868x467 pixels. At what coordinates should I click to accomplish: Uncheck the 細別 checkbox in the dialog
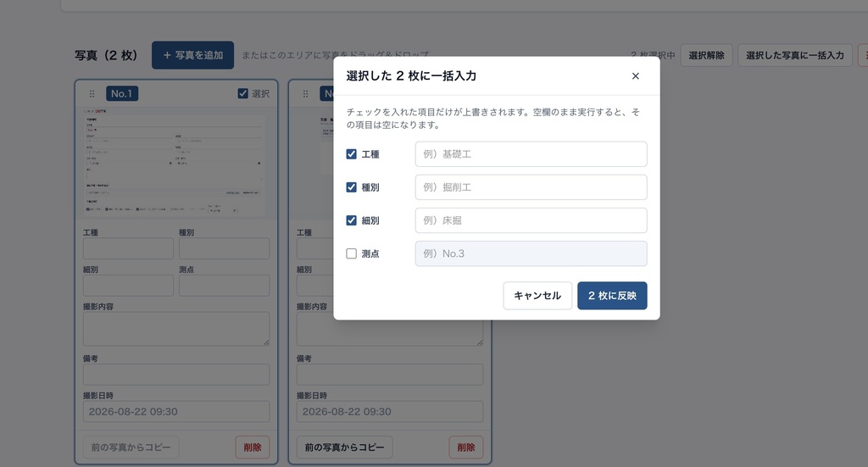tap(351, 220)
